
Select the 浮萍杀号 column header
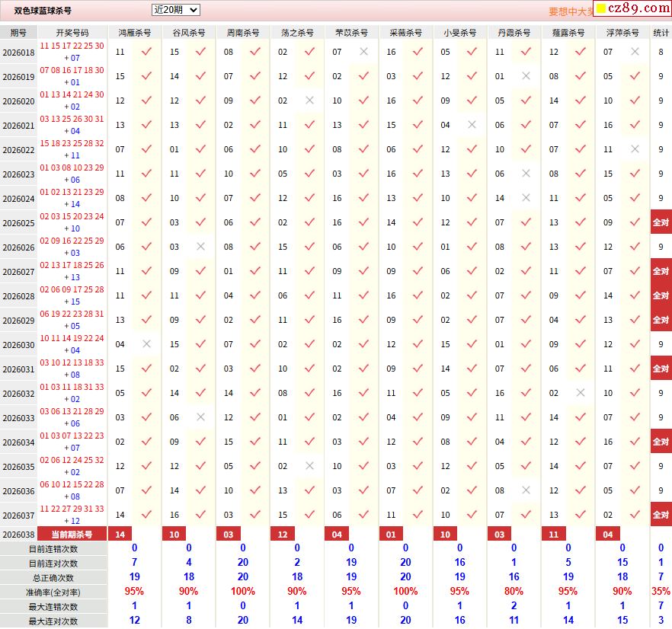622,33
